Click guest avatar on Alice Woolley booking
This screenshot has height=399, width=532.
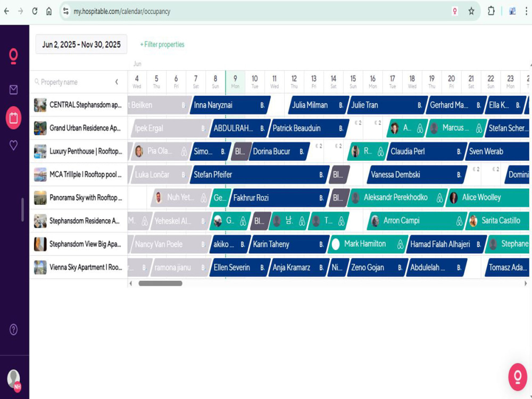[x=454, y=197]
